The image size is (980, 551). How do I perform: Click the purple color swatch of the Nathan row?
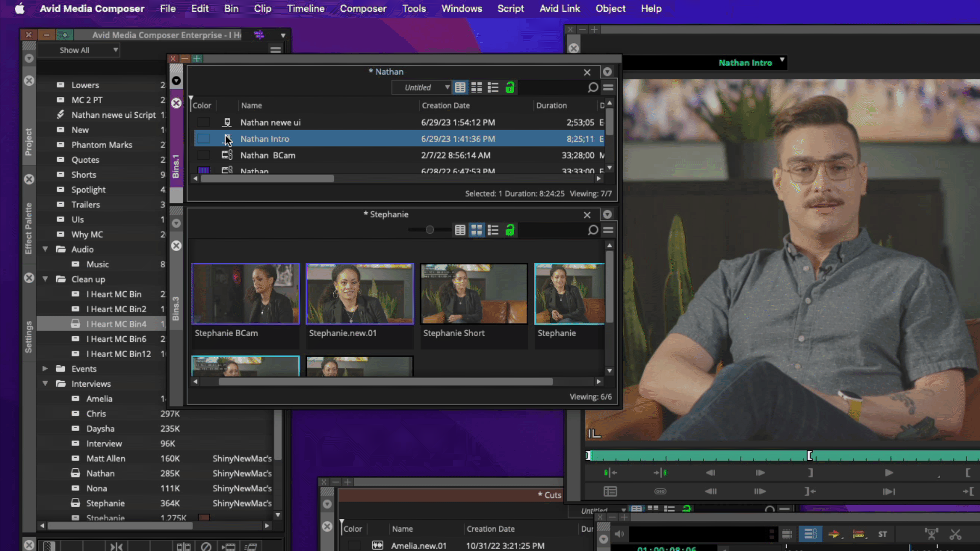tap(204, 170)
